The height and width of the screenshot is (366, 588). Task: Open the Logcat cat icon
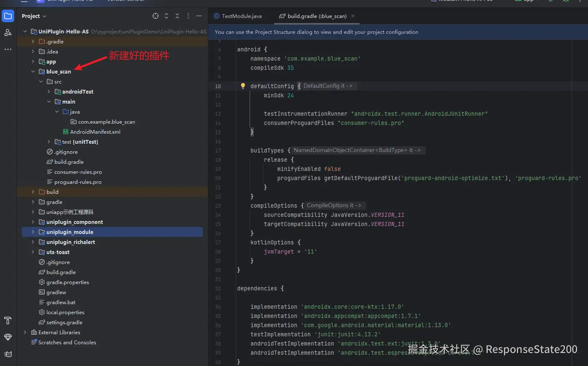(x=8, y=354)
